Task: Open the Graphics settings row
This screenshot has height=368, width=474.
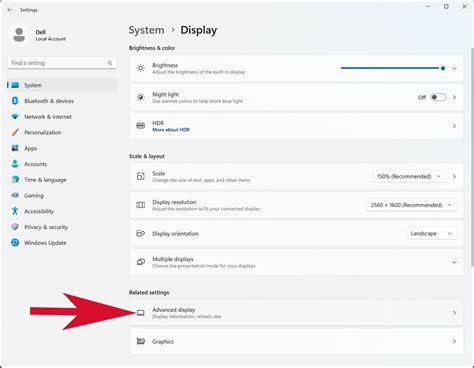Action: (296, 341)
